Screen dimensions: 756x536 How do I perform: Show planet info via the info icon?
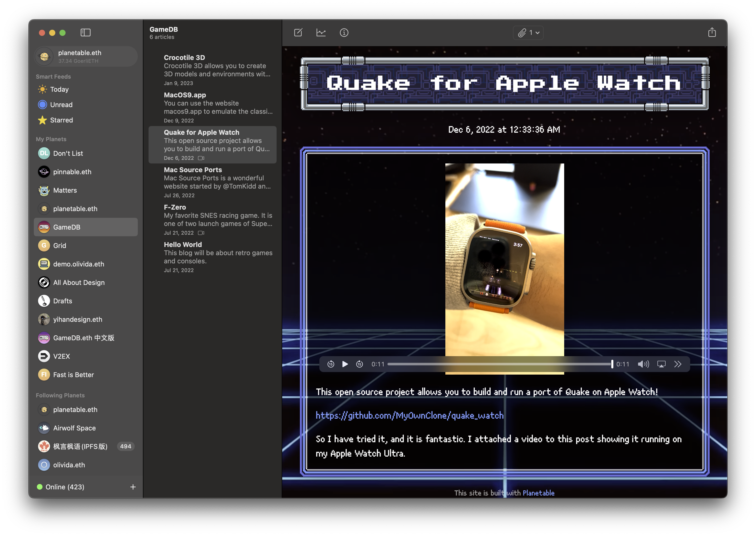pyautogui.click(x=344, y=32)
